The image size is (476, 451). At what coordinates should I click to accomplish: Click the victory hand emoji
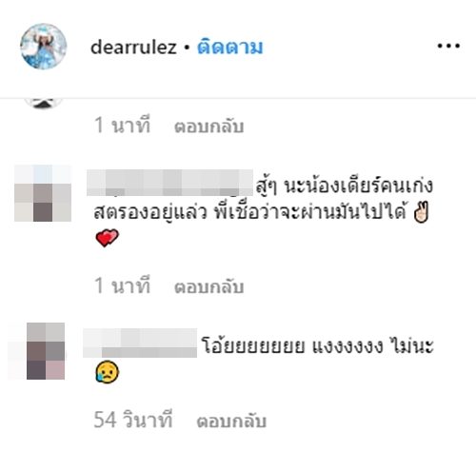click(x=421, y=213)
